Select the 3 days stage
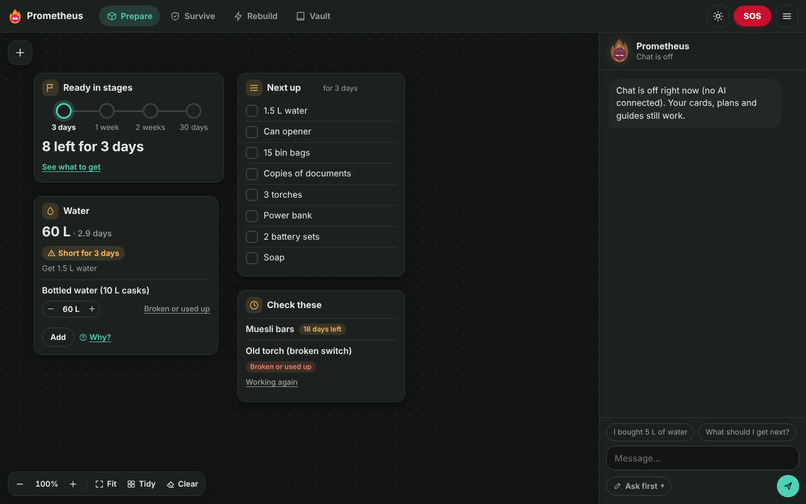The height and width of the screenshot is (504, 806). pyautogui.click(x=64, y=111)
